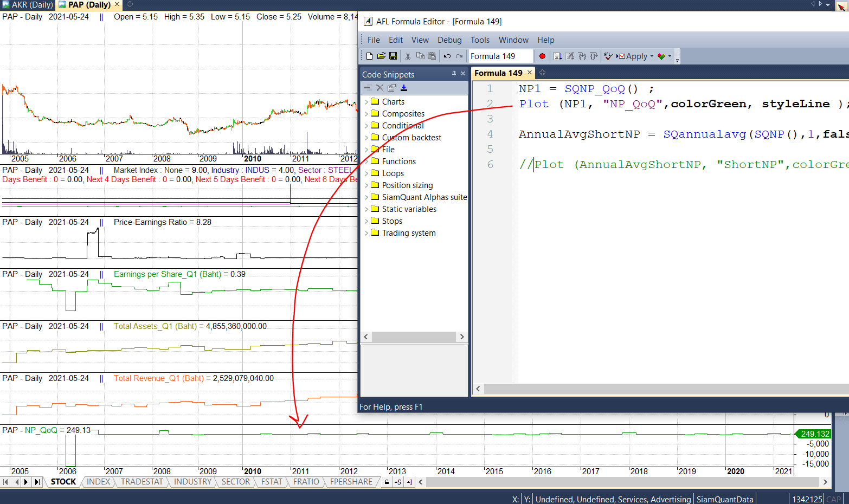Switch to the FRATIO sheet tab

[306, 482]
